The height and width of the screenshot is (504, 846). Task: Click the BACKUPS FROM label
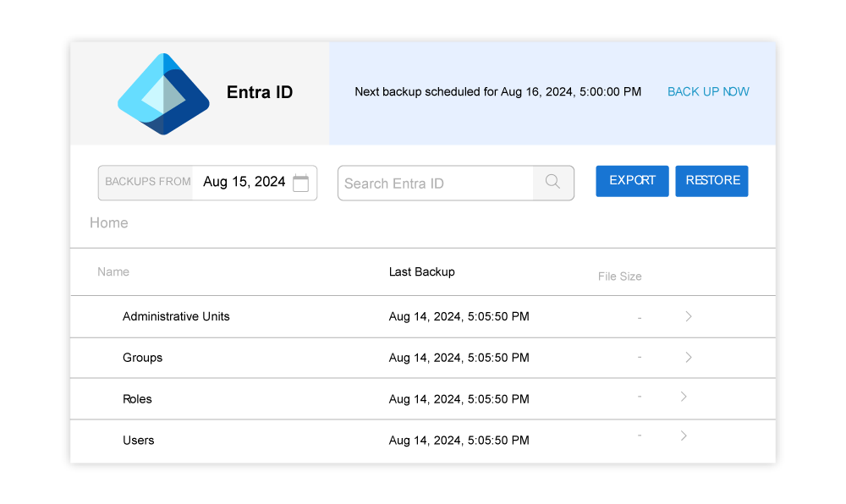click(x=148, y=182)
